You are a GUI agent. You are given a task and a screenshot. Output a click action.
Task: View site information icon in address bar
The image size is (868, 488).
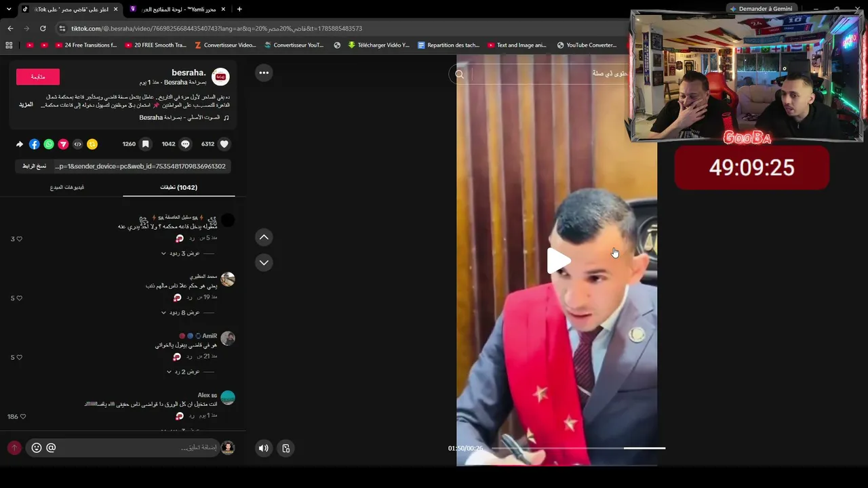62,28
